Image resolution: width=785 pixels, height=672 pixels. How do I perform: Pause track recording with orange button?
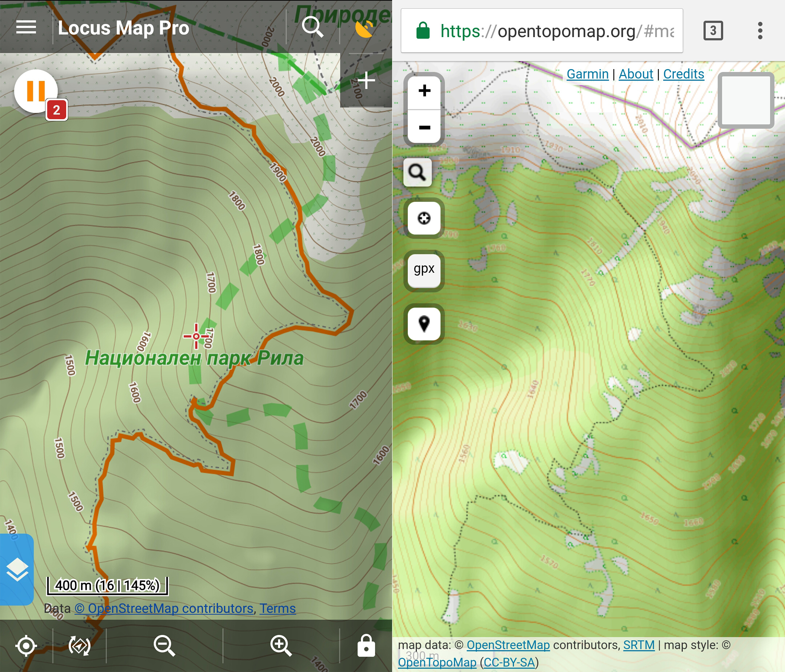pos(36,91)
